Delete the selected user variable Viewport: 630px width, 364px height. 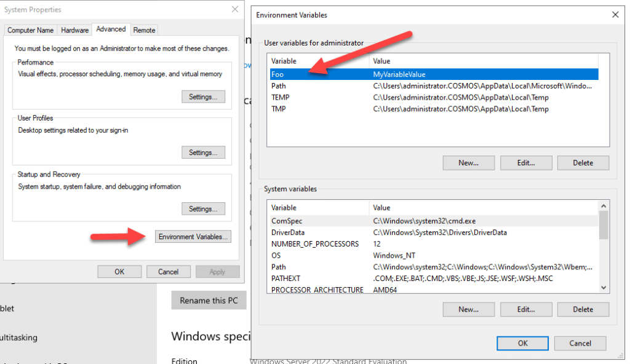pos(583,162)
